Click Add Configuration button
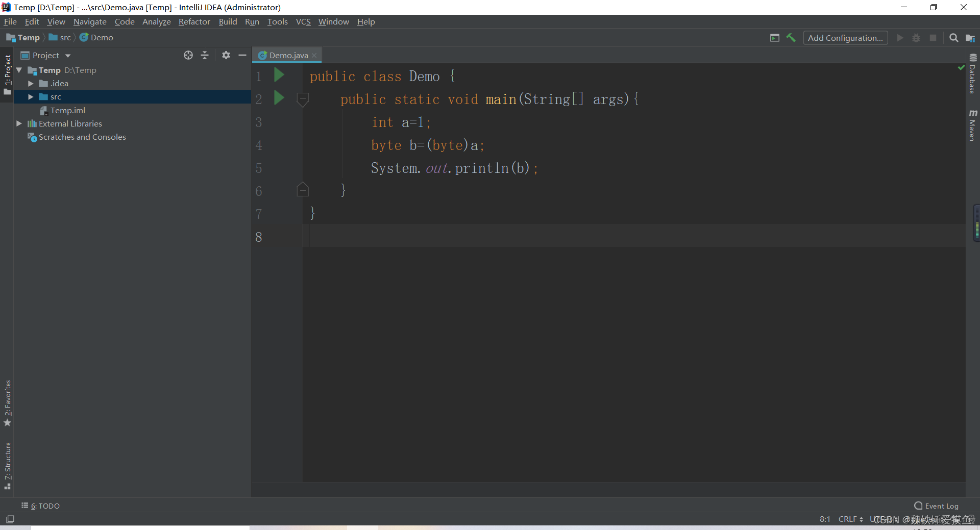Viewport: 980px width, 530px height. [845, 38]
